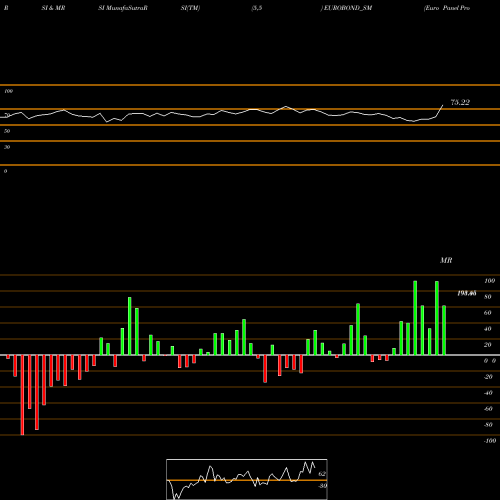This screenshot has width=500, height=500.
Task: Click the SI MunafaSutraR header text
Action: coord(123,8)
